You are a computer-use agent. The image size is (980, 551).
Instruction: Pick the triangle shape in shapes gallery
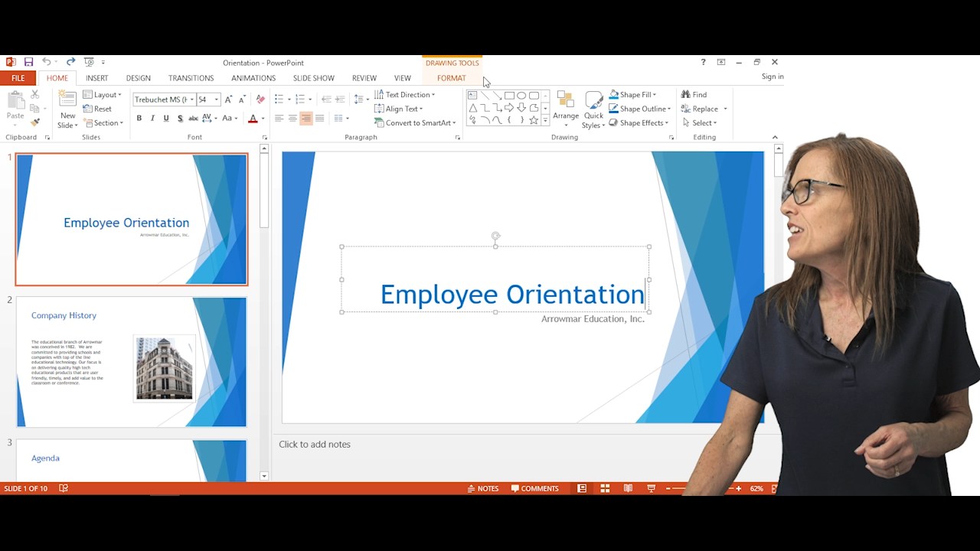pos(472,108)
